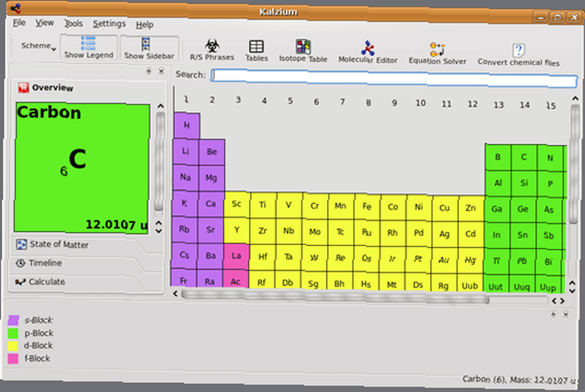Open the Scheme dropdown

[x=39, y=46]
